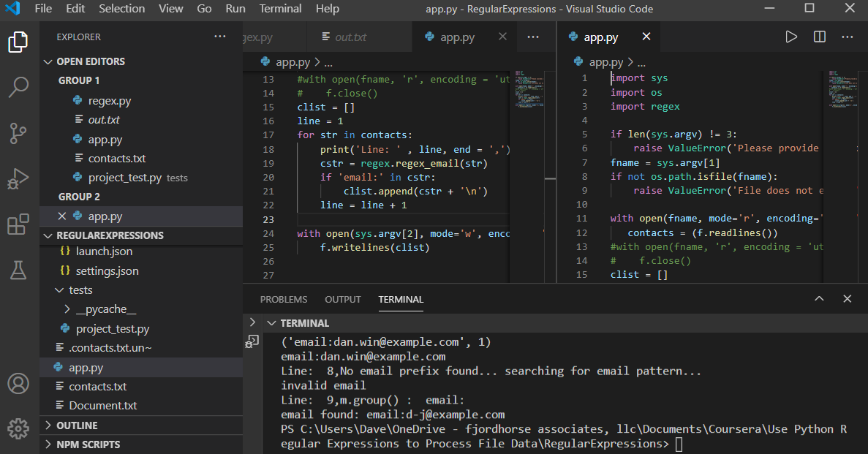Expand the __pycache__ folder
The height and width of the screenshot is (454, 868).
pyautogui.click(x=67, y=309)
